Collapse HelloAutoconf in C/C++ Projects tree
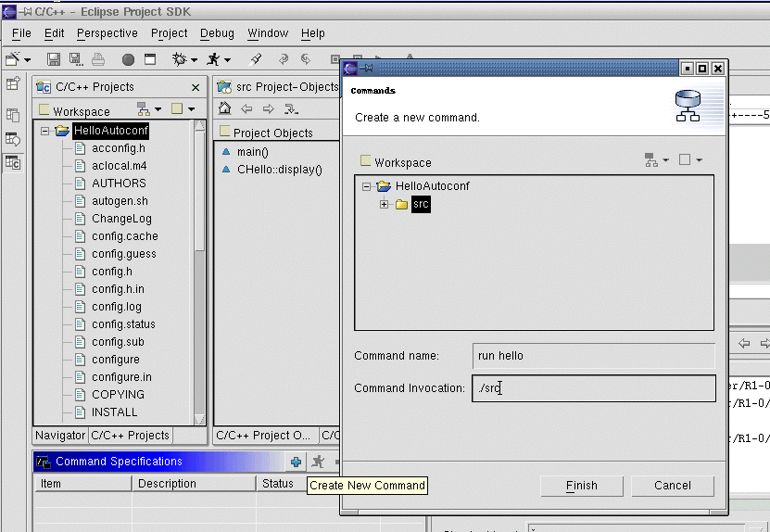 pyautogui.click(x=44, y=132)
